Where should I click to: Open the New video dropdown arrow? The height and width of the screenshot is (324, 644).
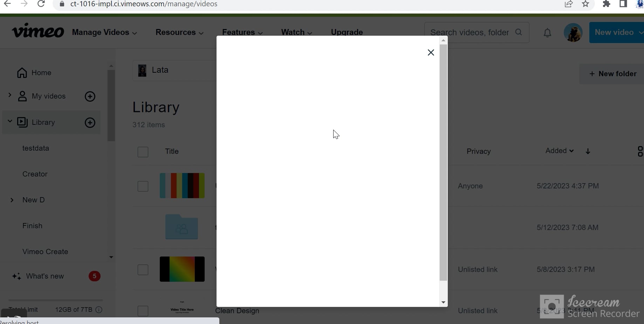coord(641,32)
